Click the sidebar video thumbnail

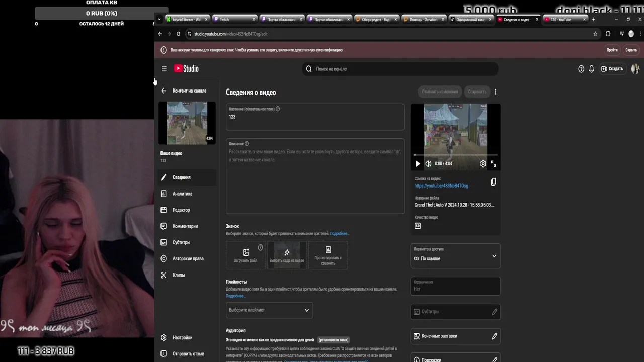click(x=187, y=123)
